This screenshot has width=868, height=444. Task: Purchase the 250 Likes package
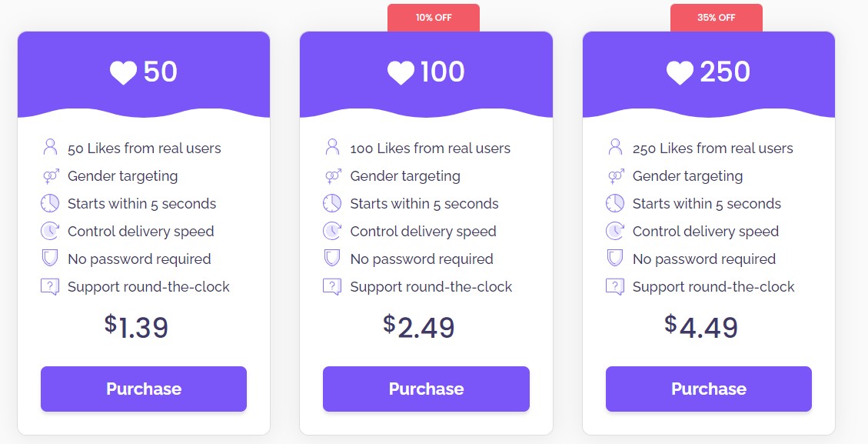click(708, 389)
